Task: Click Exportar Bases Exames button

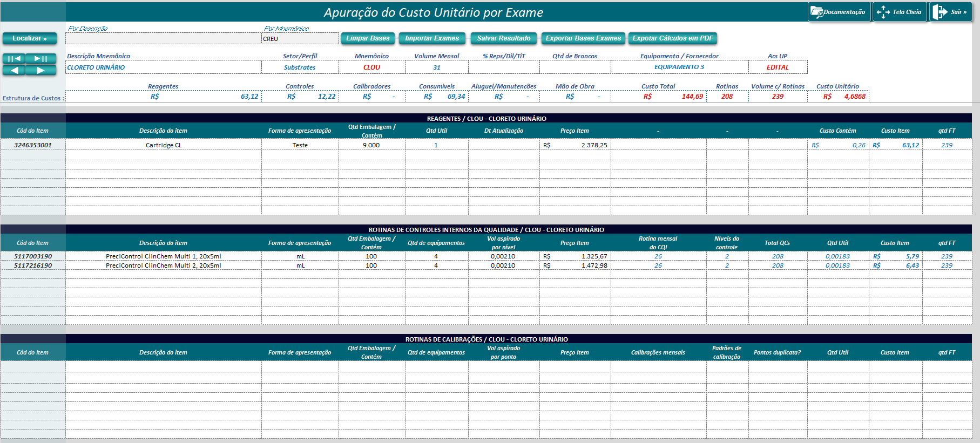Action: pyautogui.click(x=583, y=38)
